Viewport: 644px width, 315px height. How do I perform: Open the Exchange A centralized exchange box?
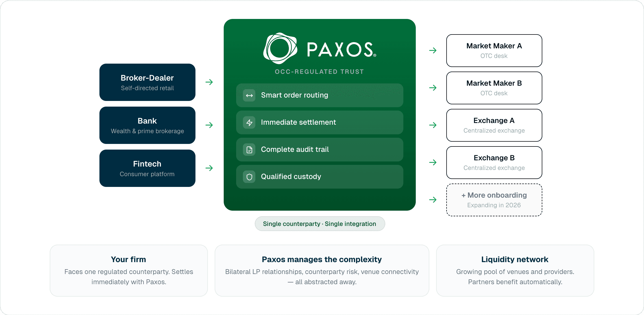[x=494, y=125]
